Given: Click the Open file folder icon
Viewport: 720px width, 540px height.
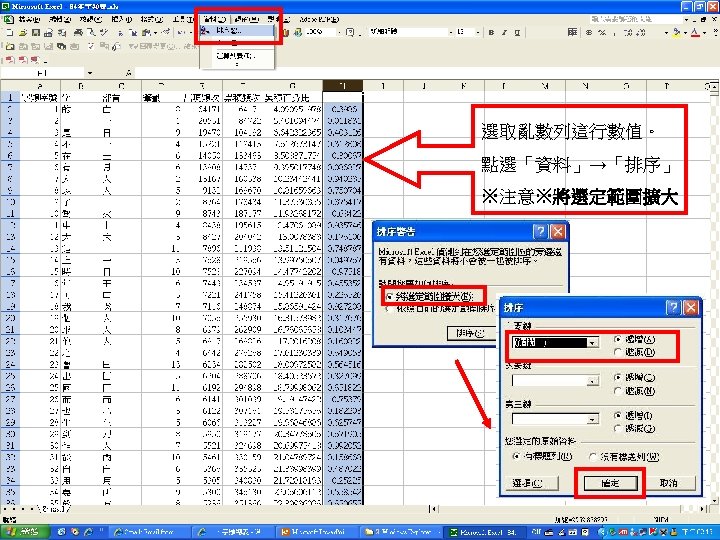Looking at the screenshot, I should (23, 33).
